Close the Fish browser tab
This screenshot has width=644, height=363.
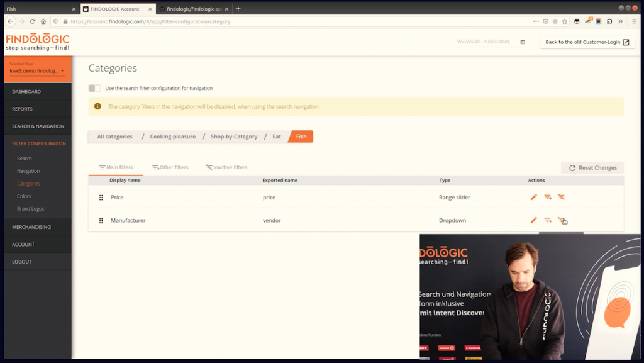[74, 9]
